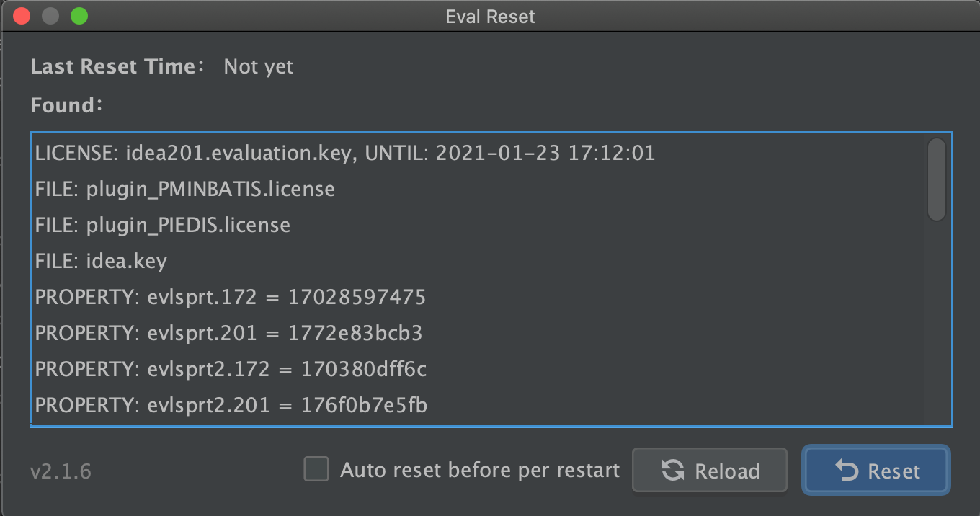Viewport: 980px width, 516px height.
Task: Click the green zoom window button
Action: point(79,16)
